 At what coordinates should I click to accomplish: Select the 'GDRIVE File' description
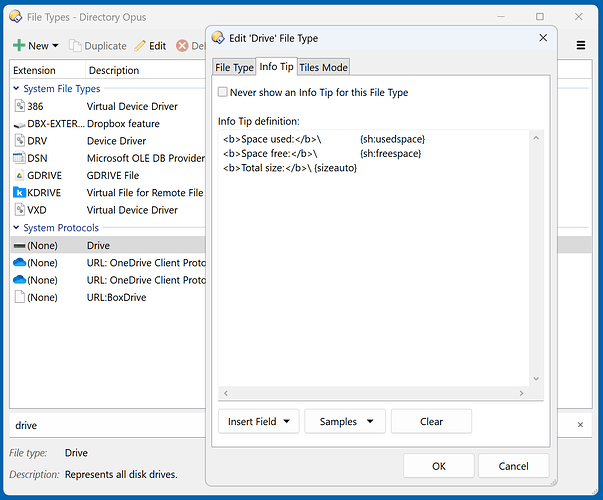point(113,175)
